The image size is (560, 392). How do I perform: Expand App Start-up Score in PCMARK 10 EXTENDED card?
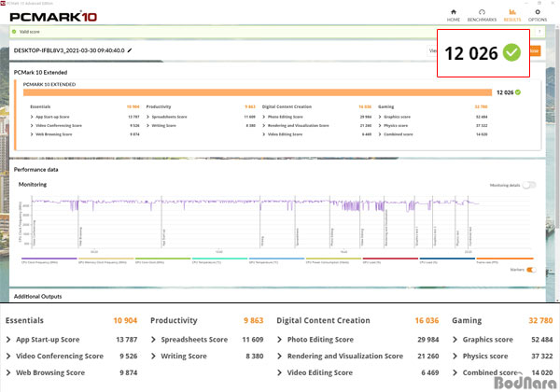click(32, 117)
